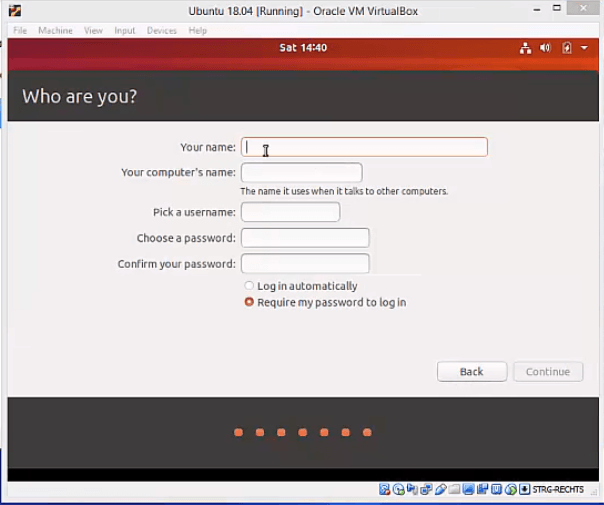Expand the system menu arrow in top panel

[x=584, y=48]
